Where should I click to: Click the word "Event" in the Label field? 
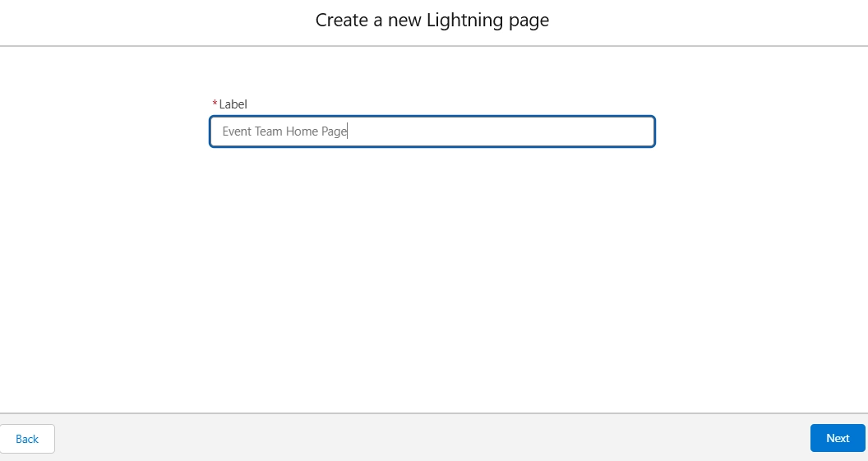pyautogui.click(x=237, y=131)
